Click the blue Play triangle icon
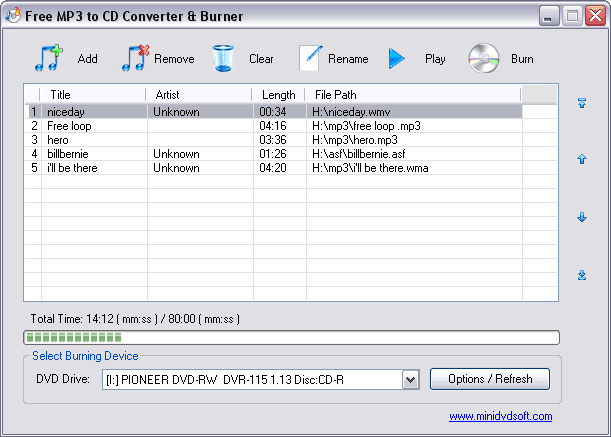611x437 pixels. 397,58
